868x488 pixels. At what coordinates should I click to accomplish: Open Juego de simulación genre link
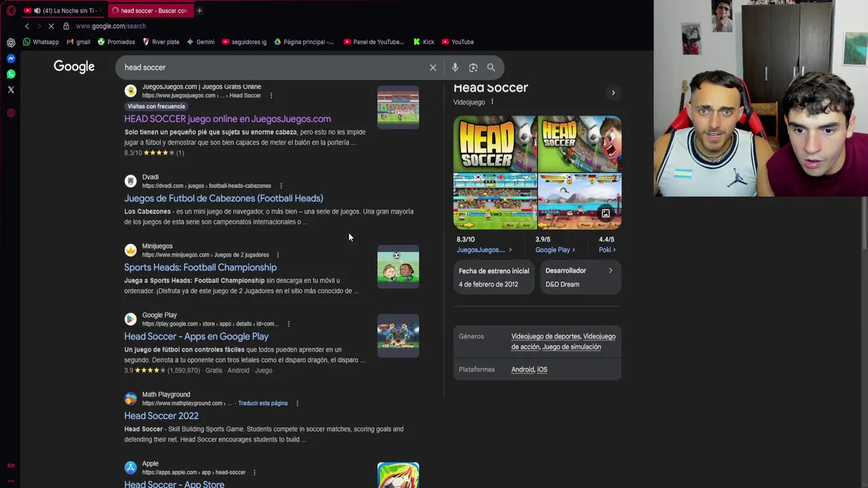point(572,347)
